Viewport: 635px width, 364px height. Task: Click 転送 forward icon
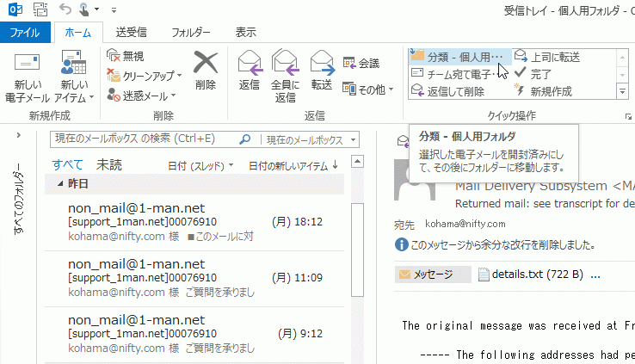coord(322,64)
